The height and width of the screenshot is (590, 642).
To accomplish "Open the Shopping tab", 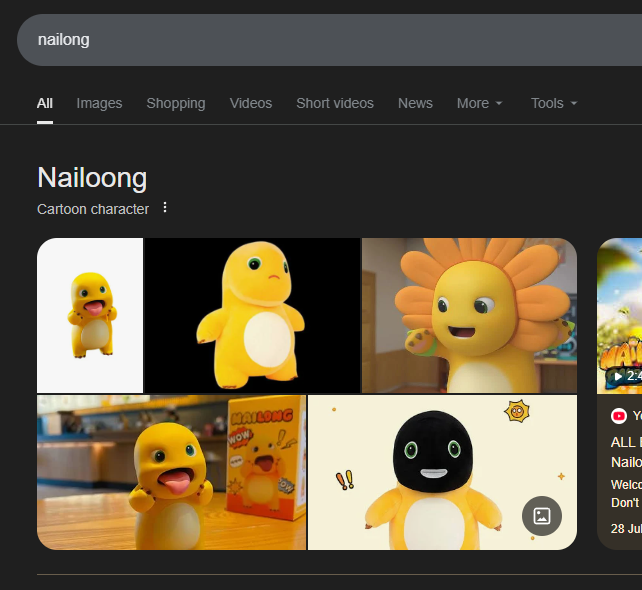I will [x=176, y=103].
